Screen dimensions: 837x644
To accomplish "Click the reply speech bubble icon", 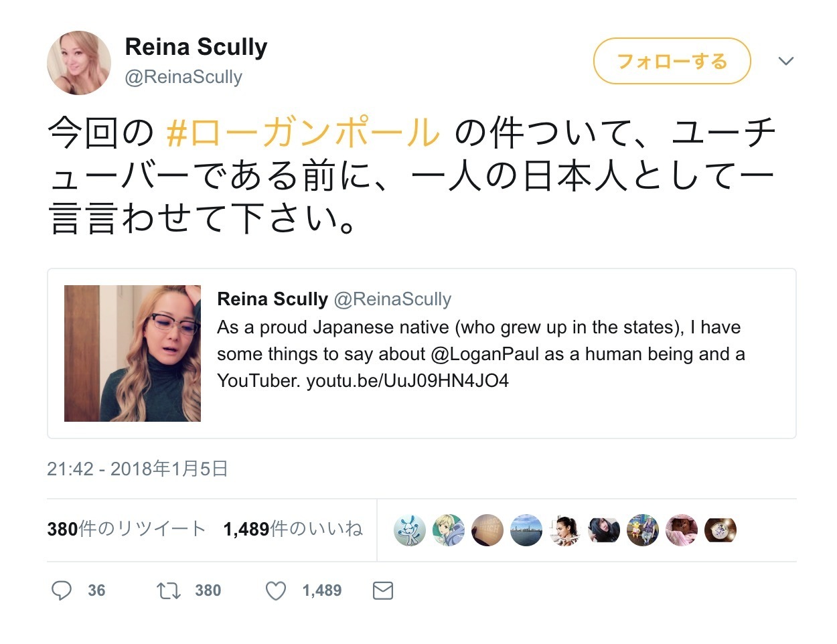I will pos(62,590).
